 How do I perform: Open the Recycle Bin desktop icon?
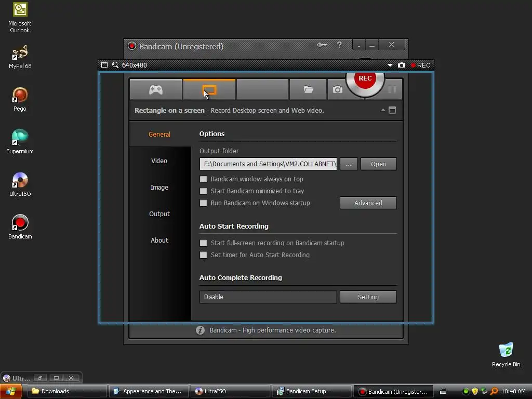pos(506,354)
